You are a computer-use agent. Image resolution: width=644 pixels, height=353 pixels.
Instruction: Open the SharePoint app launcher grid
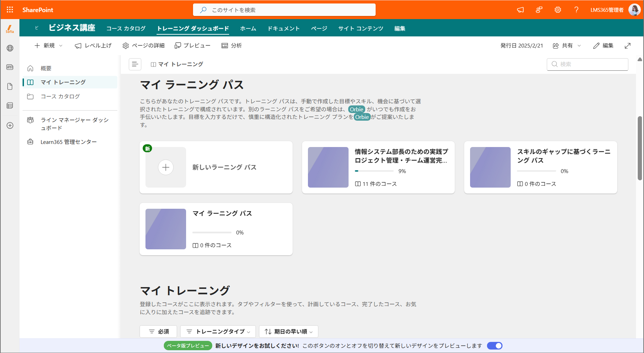[x=10, y=10]
